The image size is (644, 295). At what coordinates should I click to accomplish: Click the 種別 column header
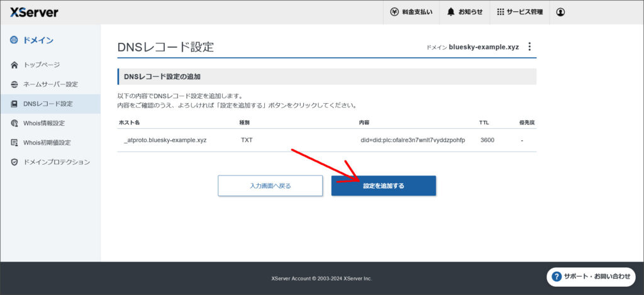[x=245, y=123]
